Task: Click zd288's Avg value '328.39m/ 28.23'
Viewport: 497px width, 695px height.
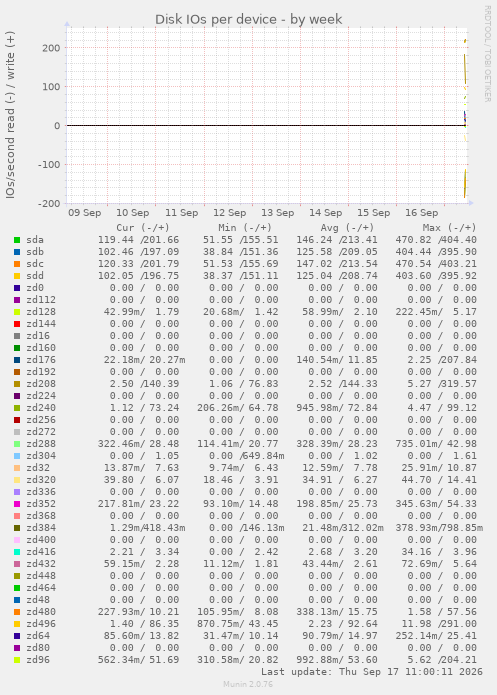Action: [x=337, y=444]
